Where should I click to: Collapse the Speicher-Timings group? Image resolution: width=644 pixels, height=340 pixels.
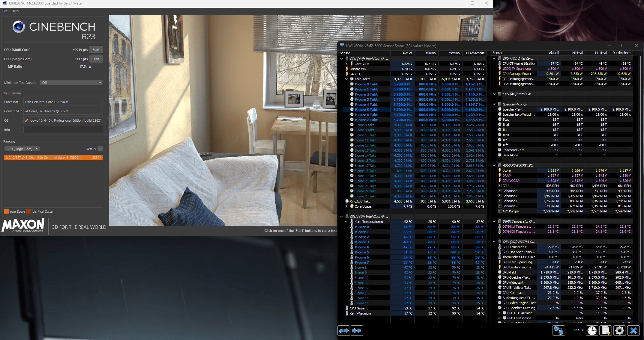click(x=494, y=104)
